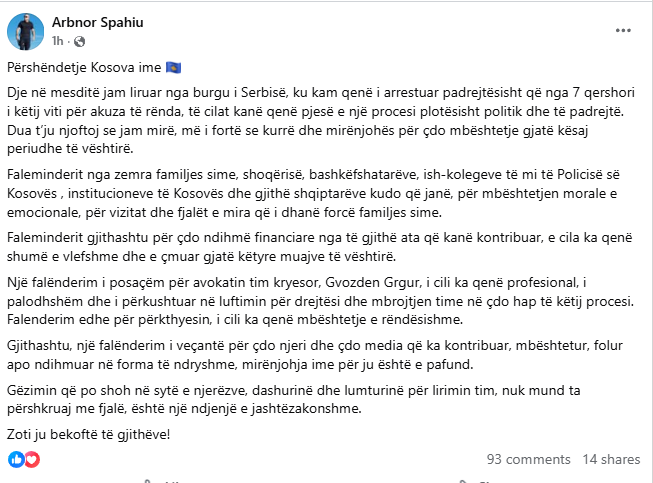
Task: Open the post's 1h timestamp link
Action: pos(58,42)
